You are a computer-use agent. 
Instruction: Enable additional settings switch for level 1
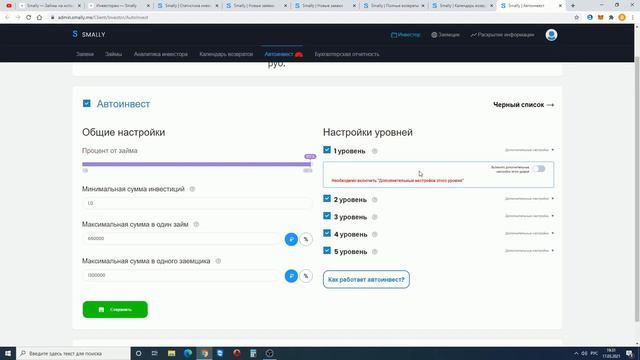pos(539,169)
